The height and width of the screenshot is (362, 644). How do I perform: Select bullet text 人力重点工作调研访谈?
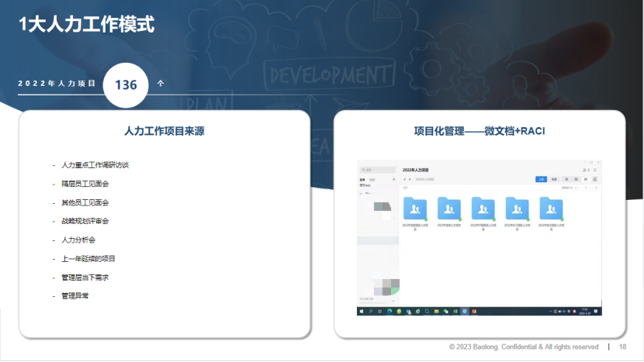95,165
